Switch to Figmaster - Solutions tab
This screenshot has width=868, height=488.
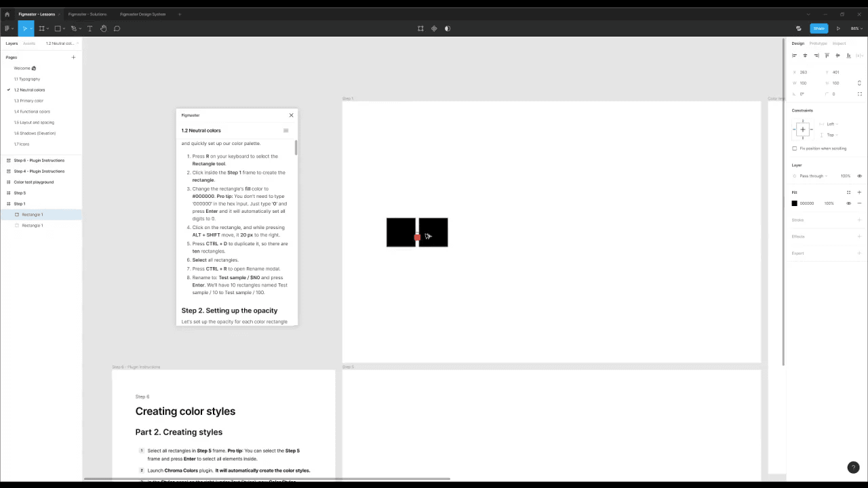pyautogui.click(x=87, y=14)
